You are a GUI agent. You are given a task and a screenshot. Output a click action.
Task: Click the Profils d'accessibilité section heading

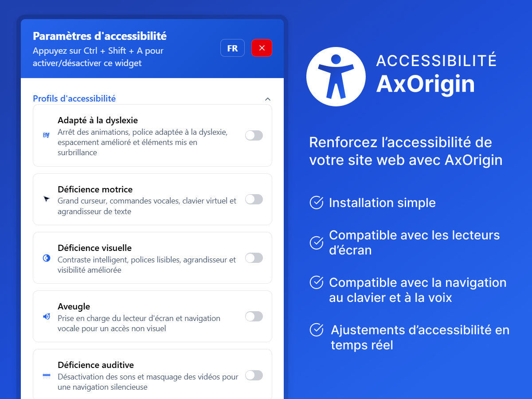coord(74,98)
